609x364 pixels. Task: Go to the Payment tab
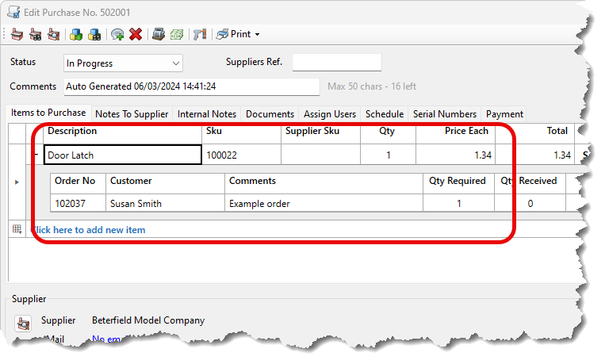click(504, 114)
